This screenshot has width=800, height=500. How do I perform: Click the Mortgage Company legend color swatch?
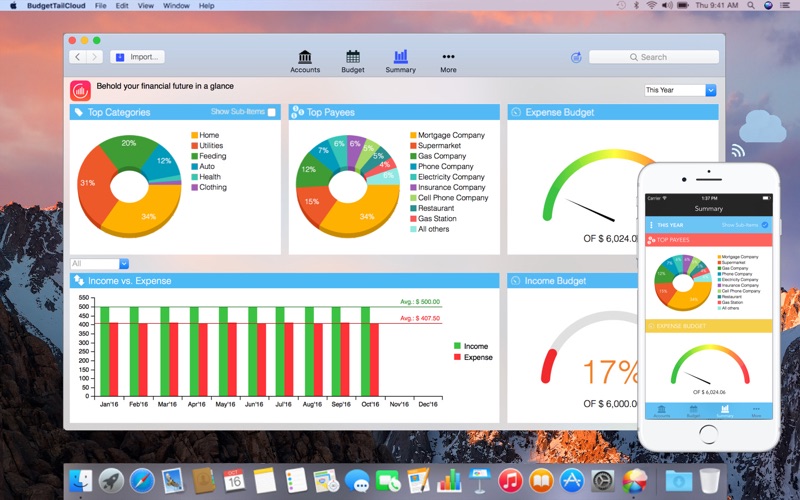(x=413, y=135)
